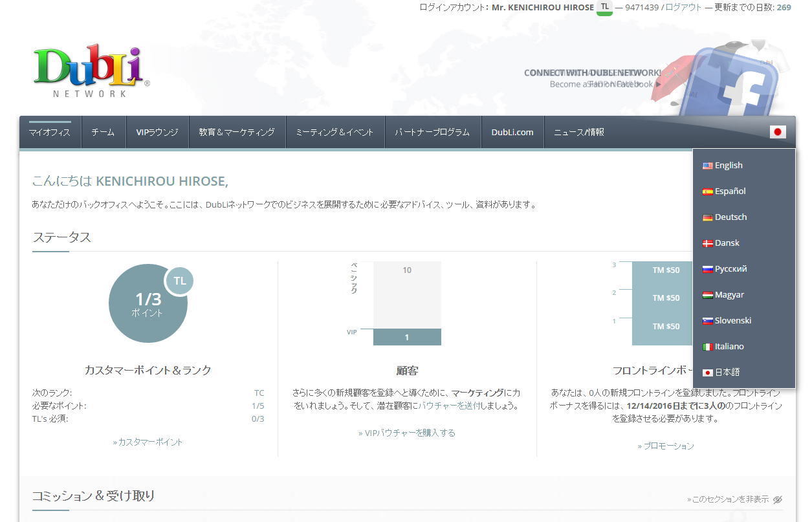This screenshot has height=522, width=812.
Task: Click the 必要なポイント: row label
Action: (x=59, y=406)
